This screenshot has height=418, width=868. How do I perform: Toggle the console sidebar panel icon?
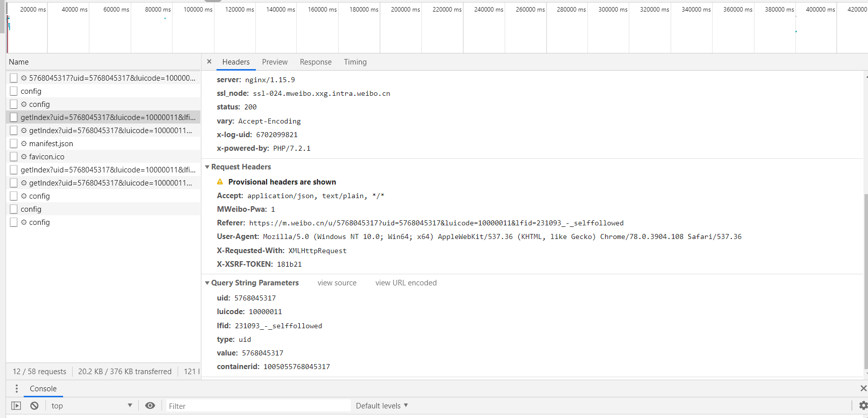pos(16,406)
